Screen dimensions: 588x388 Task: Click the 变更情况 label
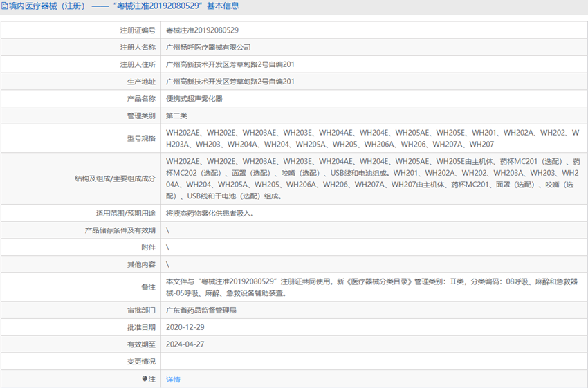[x=141, y=362]
